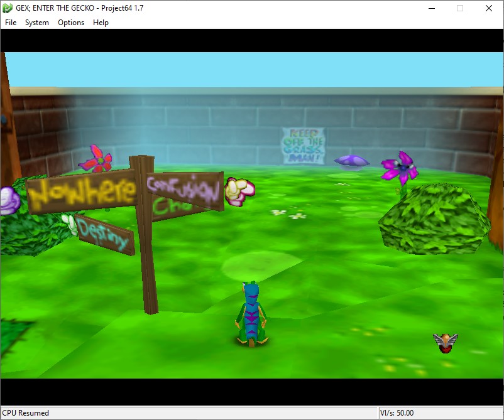The height and width of the screenshot is (420, 504).
Task: Open the System menu
Action: (37, 23)
